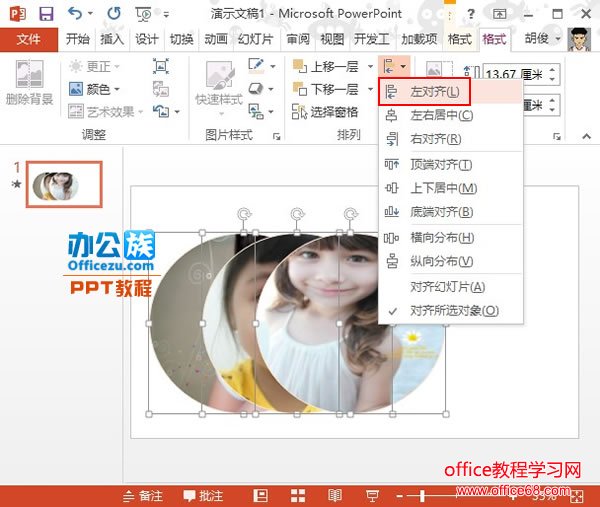The image size is (600, 507).
Task: Undo the last action
Action: point(75,14)
